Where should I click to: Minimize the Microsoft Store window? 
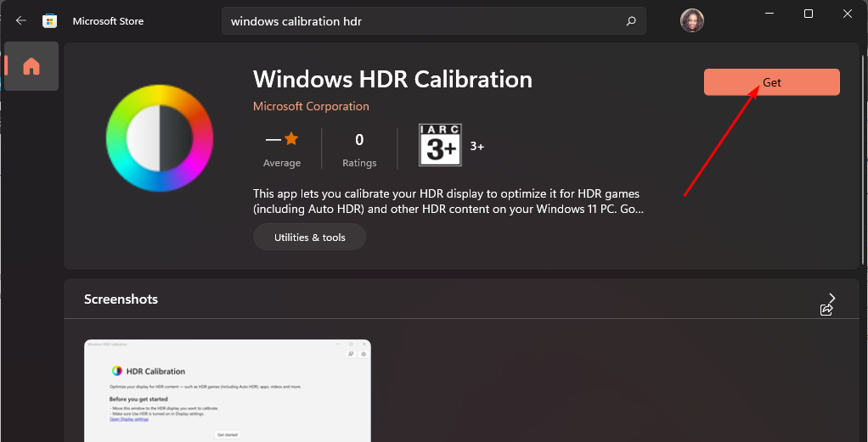point(769,14)
